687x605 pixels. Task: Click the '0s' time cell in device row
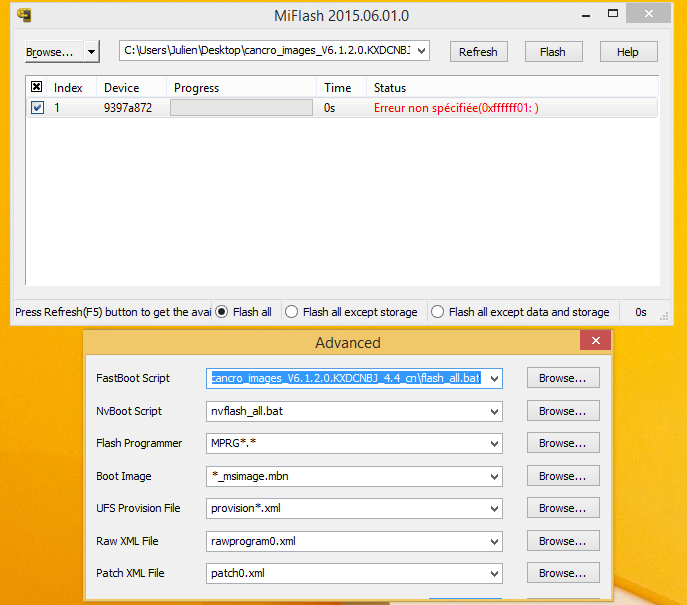[329, 108]
